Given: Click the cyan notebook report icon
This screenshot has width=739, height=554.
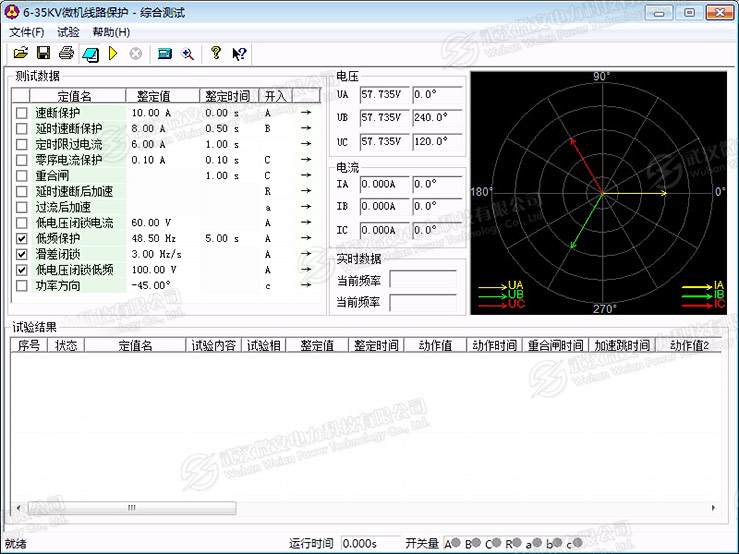Looking at the screenshot, I should (x=90, y=53).
